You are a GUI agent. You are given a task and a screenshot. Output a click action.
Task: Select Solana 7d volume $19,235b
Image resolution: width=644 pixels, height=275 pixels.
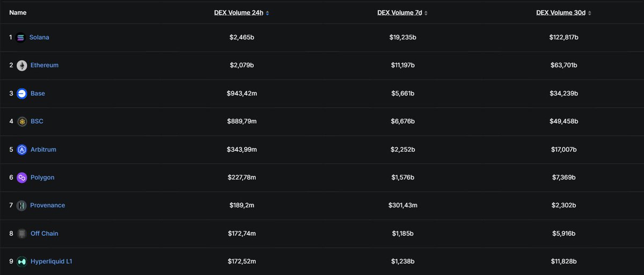(x=402, y=38)
